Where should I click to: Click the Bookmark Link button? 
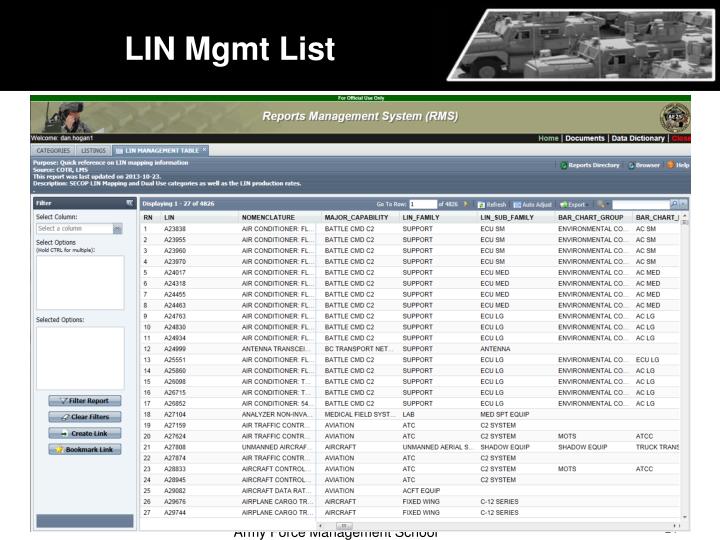[85, 450]
